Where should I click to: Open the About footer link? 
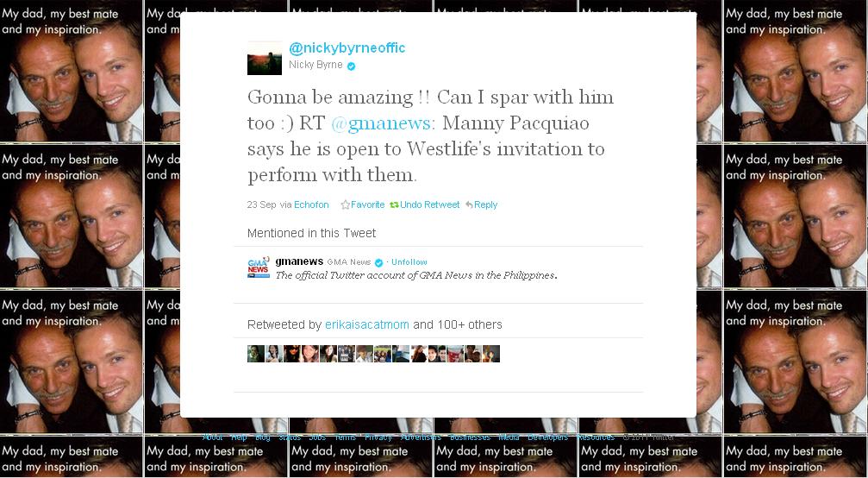(x=213, y=437)
